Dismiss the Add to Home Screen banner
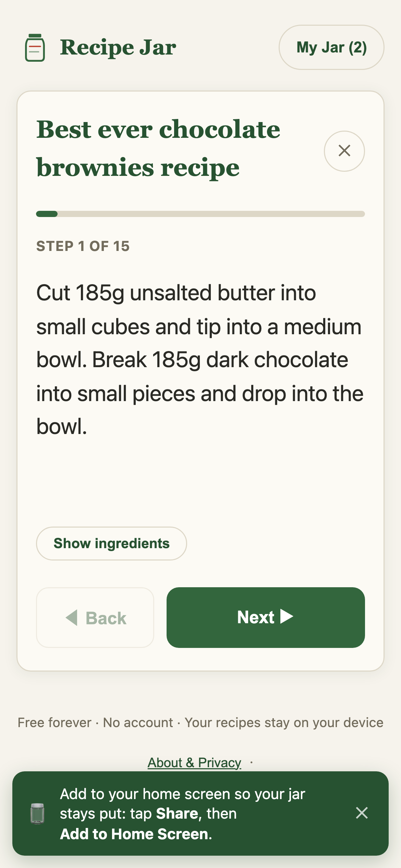This screenshot has width=401, height=868. (362, 813)
